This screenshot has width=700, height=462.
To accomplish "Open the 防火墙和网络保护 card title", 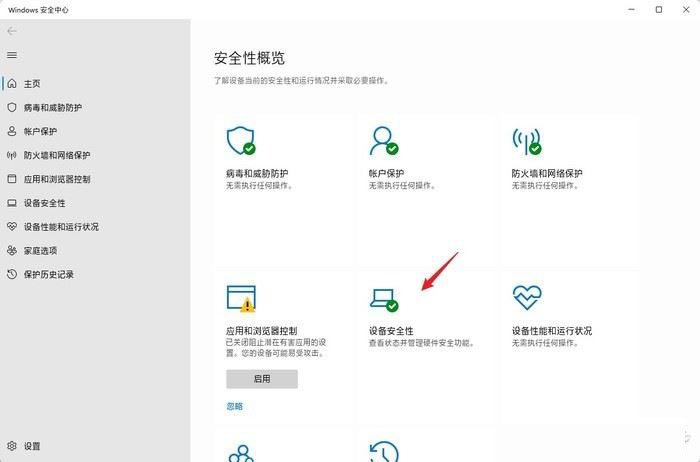I will [x=547, y=173].
